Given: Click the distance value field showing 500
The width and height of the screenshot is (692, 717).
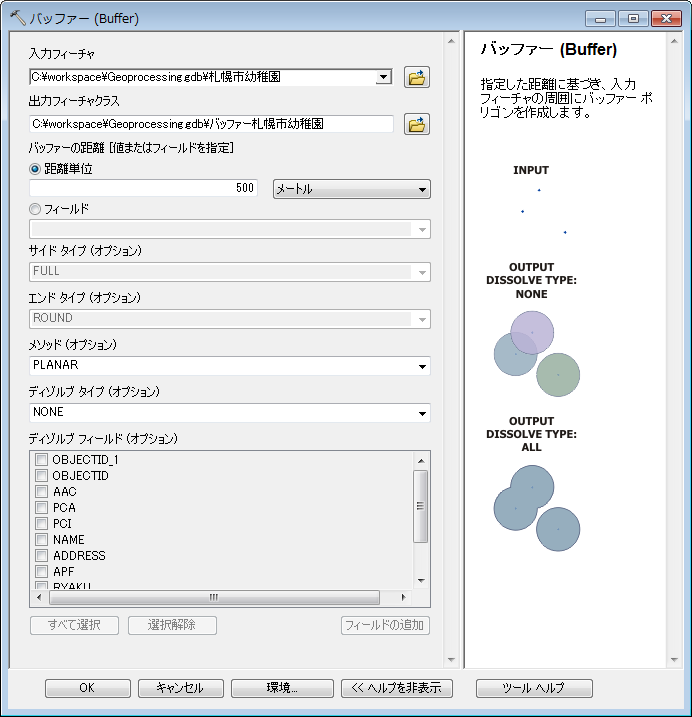Looking at the screenshot, I should pyautogui.click(x=144, y=188).
